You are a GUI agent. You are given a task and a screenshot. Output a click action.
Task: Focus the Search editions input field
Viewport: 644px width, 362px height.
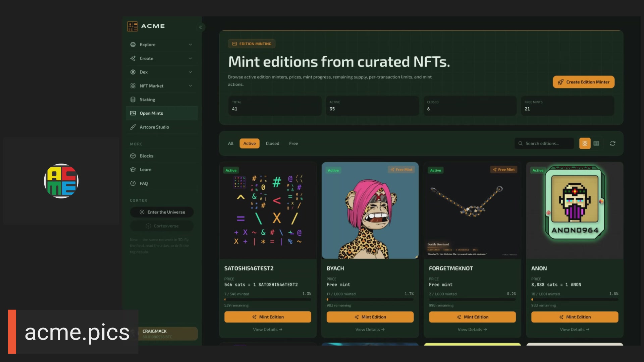544,143
